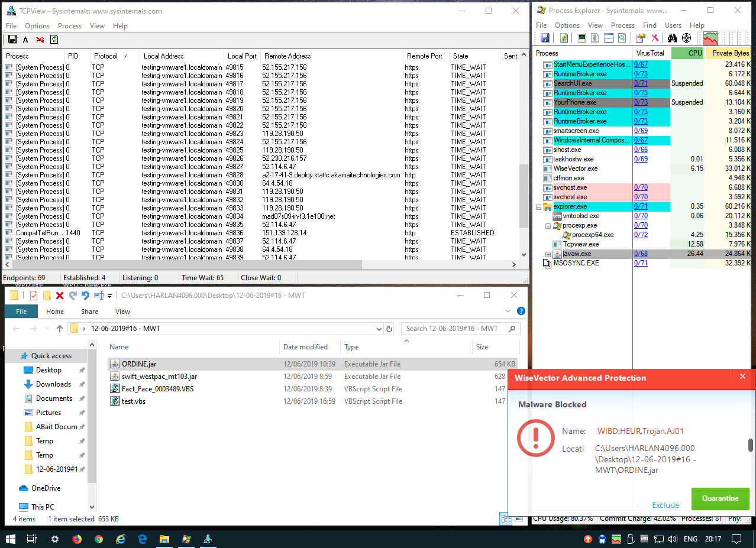756x548 pixels.
Task: Click the red Kill Process icon
Action: 655,38
